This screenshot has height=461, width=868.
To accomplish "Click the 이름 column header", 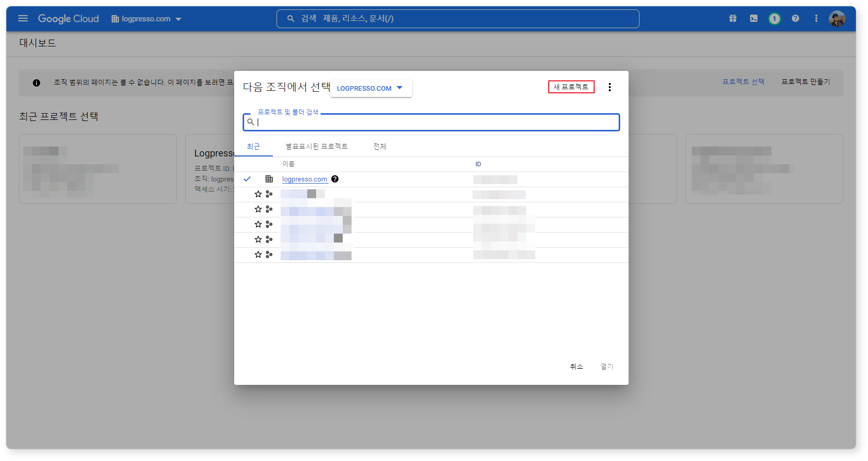I will point(288,164).
